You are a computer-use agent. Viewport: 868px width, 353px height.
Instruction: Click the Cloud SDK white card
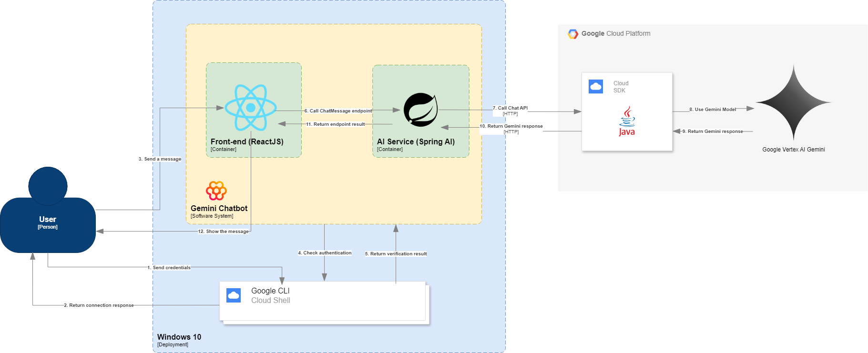pos(627,111)
